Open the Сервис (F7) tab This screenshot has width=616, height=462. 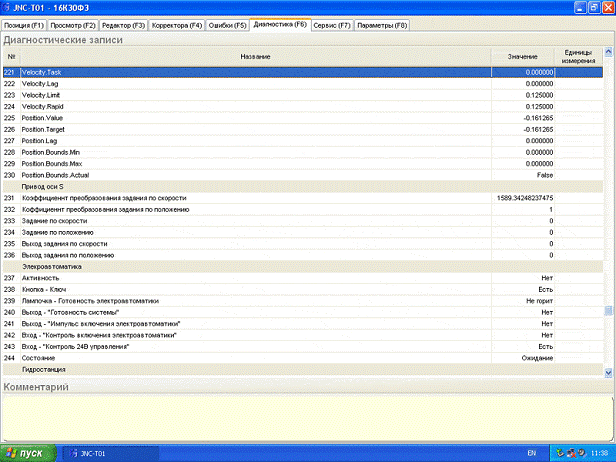click(x=331, y=23)
